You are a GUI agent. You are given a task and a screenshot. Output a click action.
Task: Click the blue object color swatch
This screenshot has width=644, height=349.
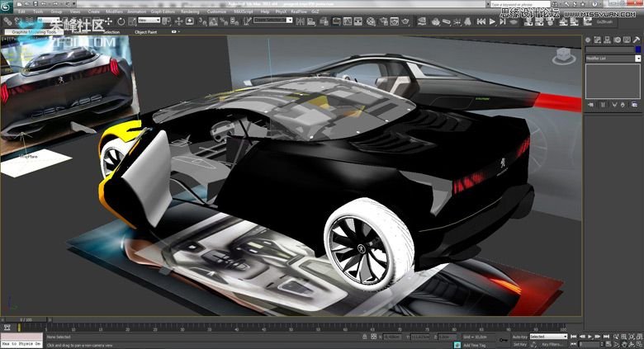tap(637, 50)
